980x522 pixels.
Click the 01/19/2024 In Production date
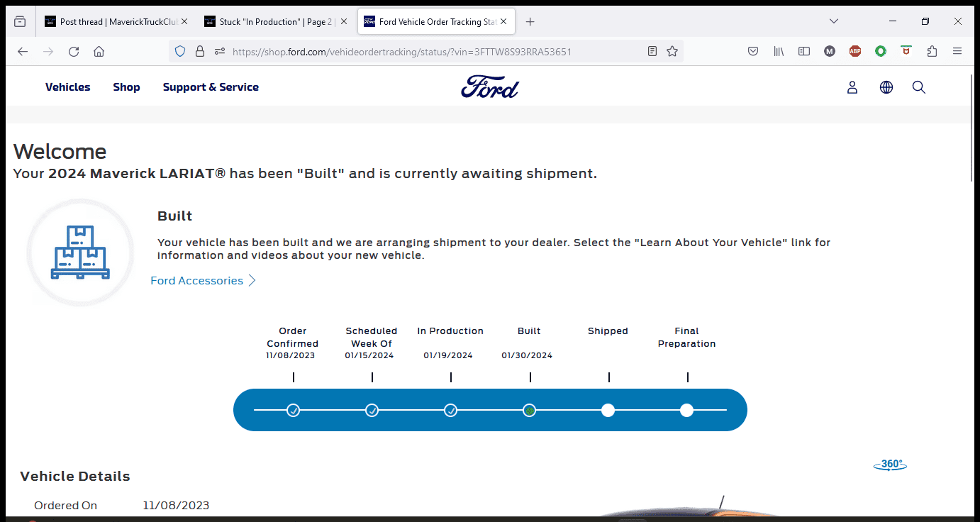click(448, 355)
